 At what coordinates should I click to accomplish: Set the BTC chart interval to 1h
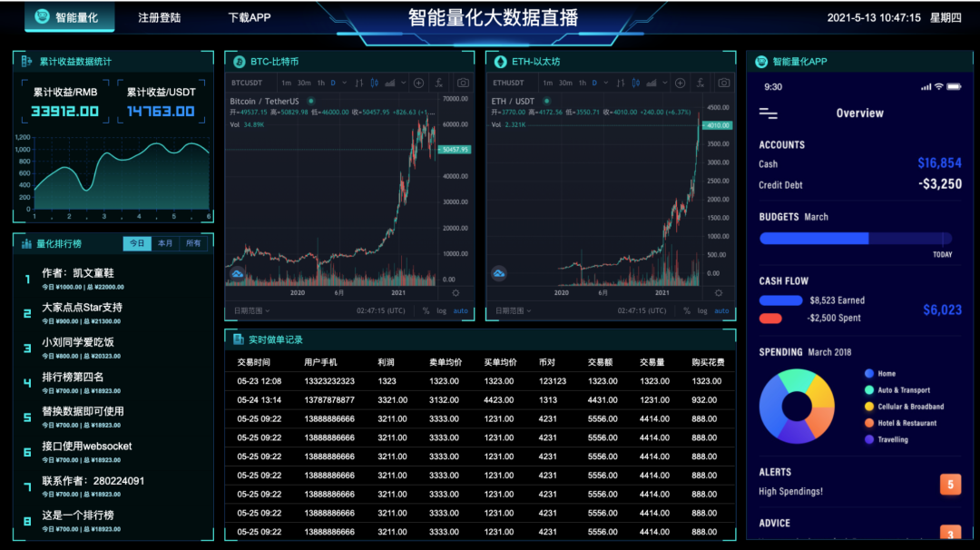pos(320,83)
